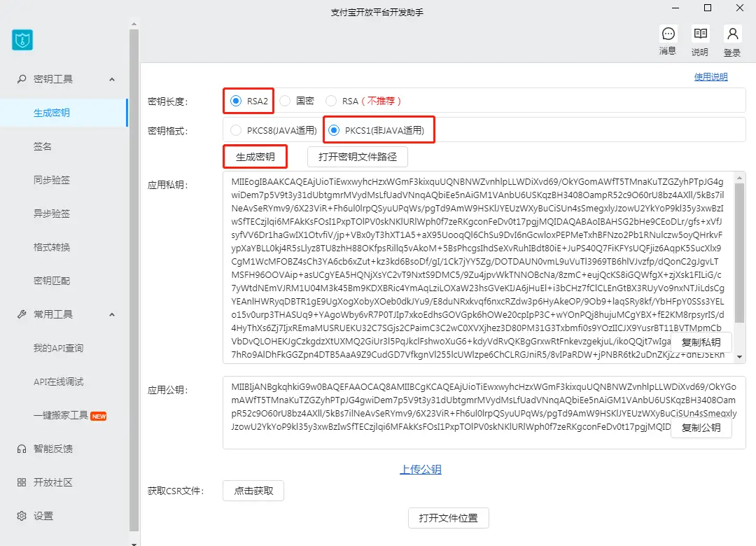Collapse the 常用工具 section chevron
This screenshot has width=756, height=546.
click(112, 314)
